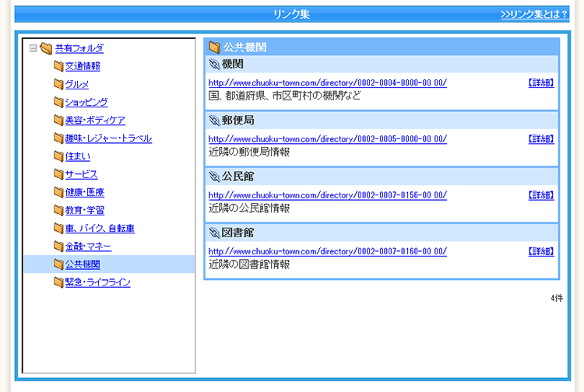Click the folder icon beside 交通情報
584x392 pixels.
tap(58, 66)
